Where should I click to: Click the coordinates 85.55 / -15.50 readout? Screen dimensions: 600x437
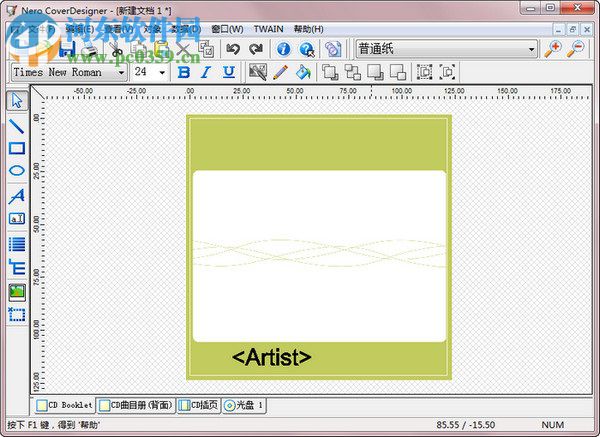pyautogui.click(x=466, y=425)
